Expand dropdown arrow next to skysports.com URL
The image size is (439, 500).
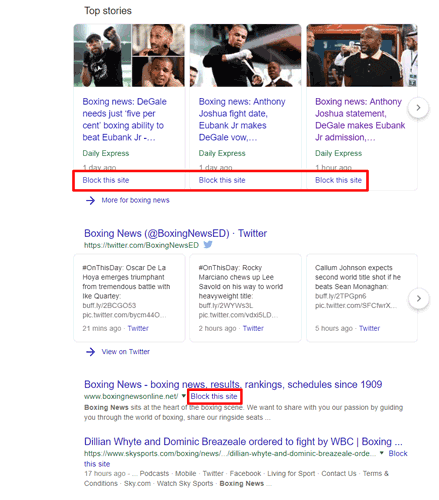coord(382,453)
